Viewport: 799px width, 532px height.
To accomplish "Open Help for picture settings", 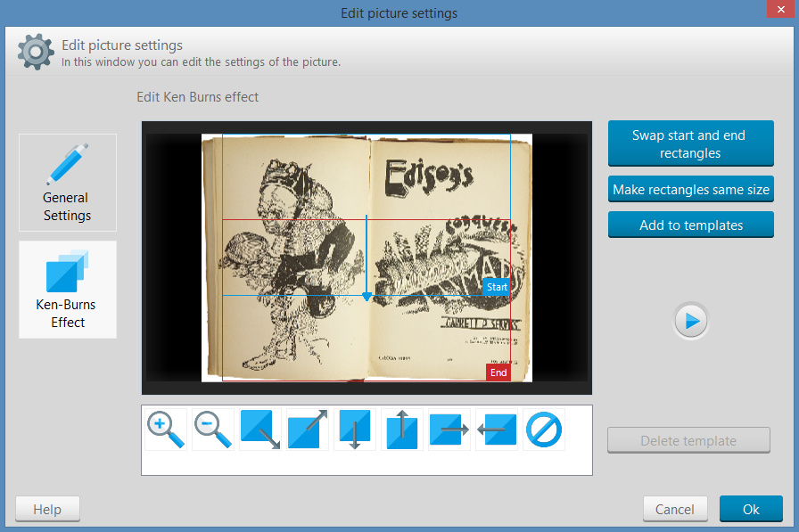I will 47,509.
